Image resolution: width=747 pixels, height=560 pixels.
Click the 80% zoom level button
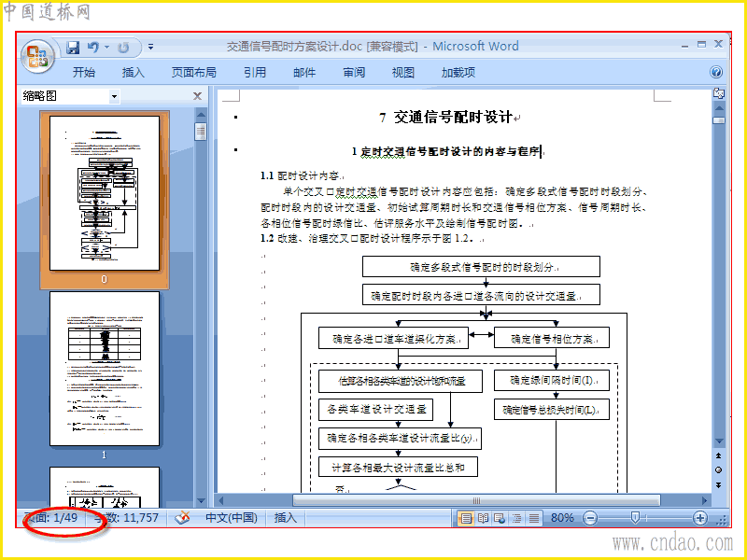click(x=562, y=518)
